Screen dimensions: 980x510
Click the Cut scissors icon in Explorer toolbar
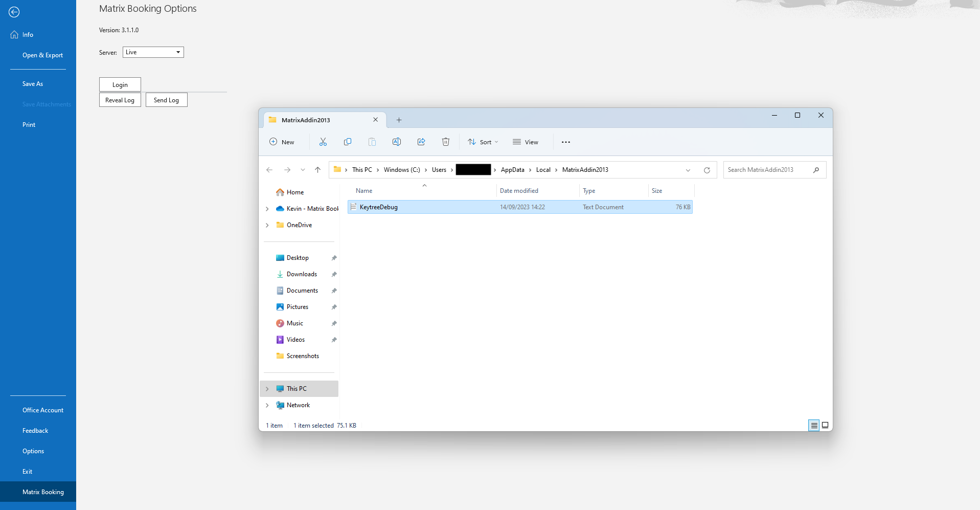click(323, 142)
